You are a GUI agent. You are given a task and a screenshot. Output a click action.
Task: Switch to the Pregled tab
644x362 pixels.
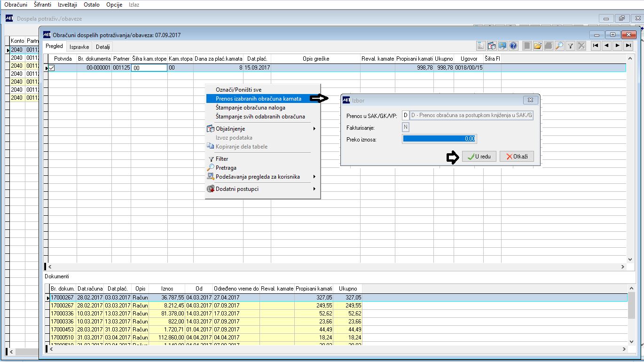pos(54,47)
